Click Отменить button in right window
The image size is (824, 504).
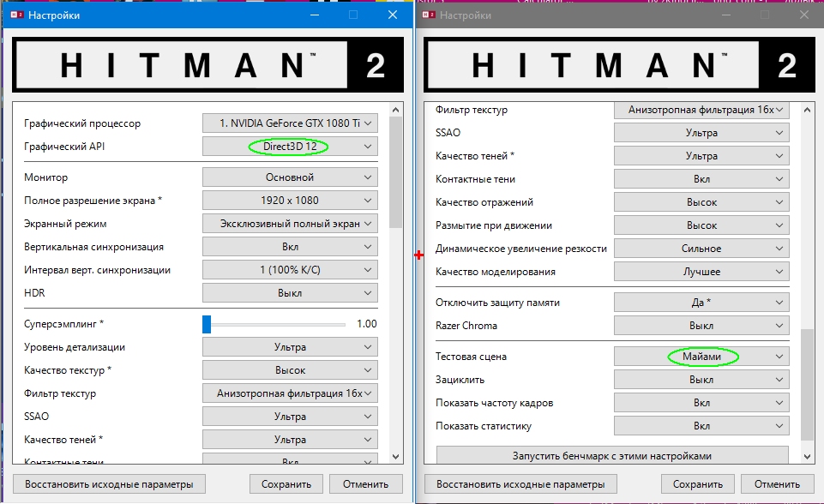[777, 484]
